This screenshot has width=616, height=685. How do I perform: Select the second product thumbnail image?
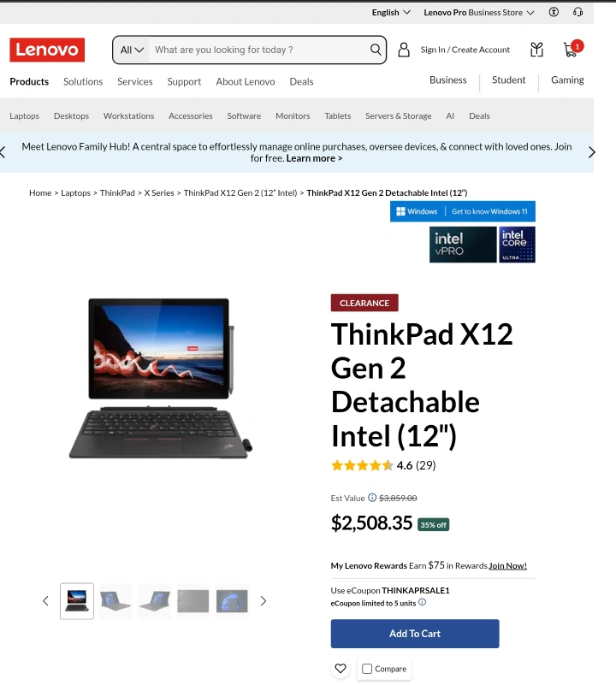point(115,600)
